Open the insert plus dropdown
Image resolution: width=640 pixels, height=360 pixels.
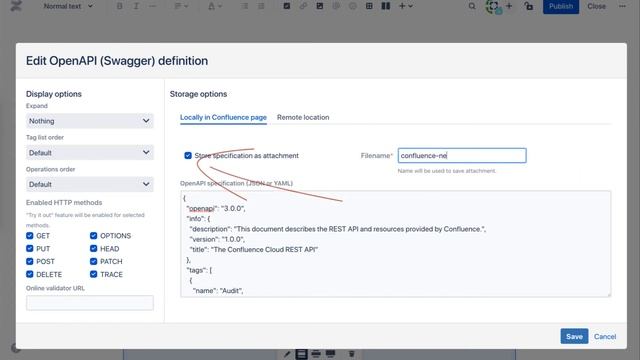tap(406, 6)
